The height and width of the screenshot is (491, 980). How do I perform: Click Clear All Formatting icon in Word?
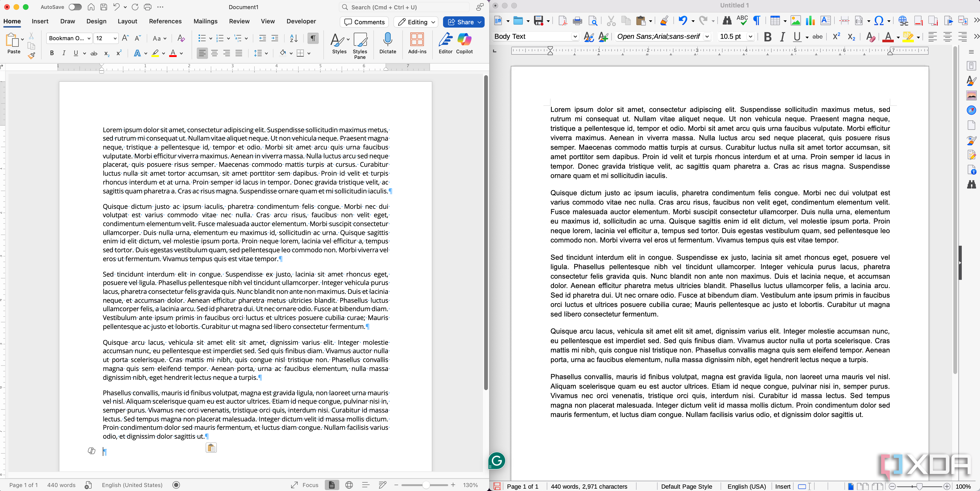pos(181,38)
